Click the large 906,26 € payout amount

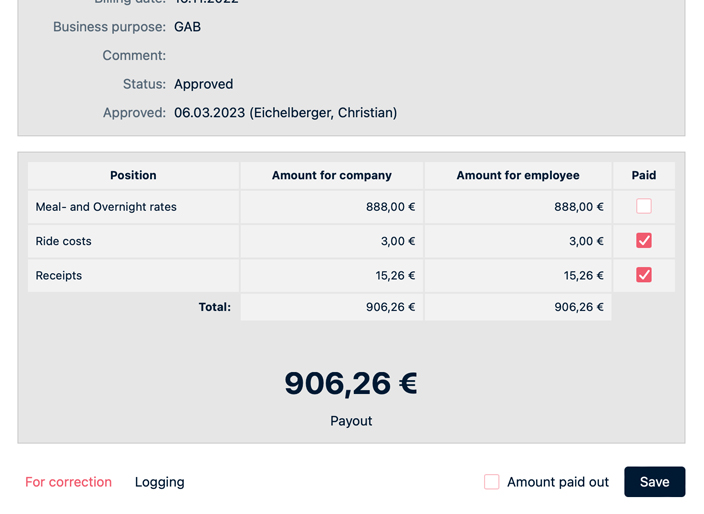(350, 383)
